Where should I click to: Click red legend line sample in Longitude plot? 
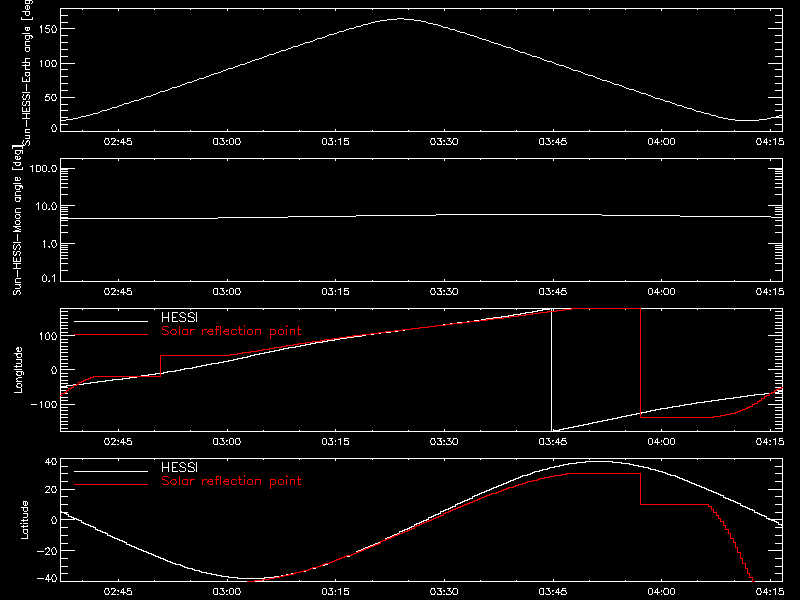click(x=111, y=335)
